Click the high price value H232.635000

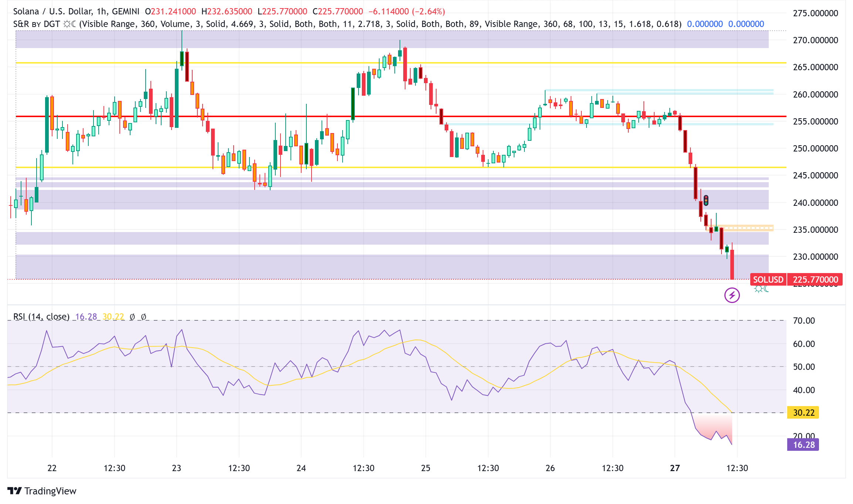227,11
